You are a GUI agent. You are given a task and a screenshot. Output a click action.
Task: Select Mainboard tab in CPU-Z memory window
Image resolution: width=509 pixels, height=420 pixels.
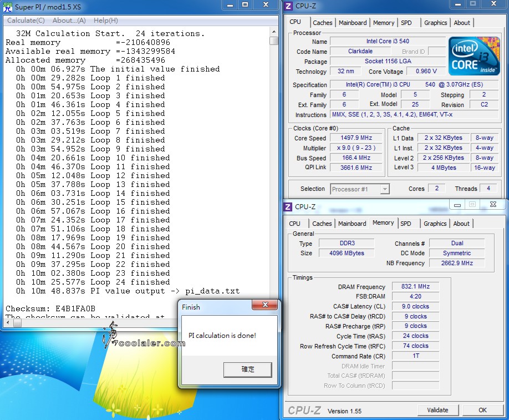(x=352, y=224)
